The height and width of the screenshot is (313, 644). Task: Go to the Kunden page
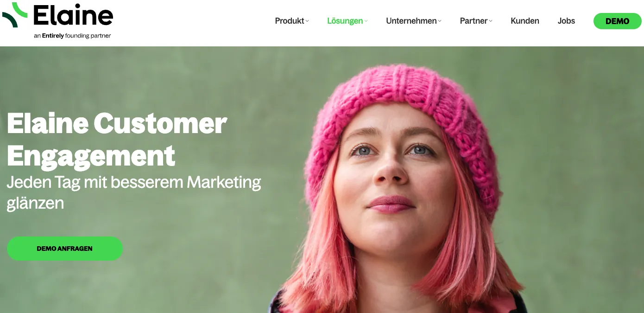coord(525,21)
